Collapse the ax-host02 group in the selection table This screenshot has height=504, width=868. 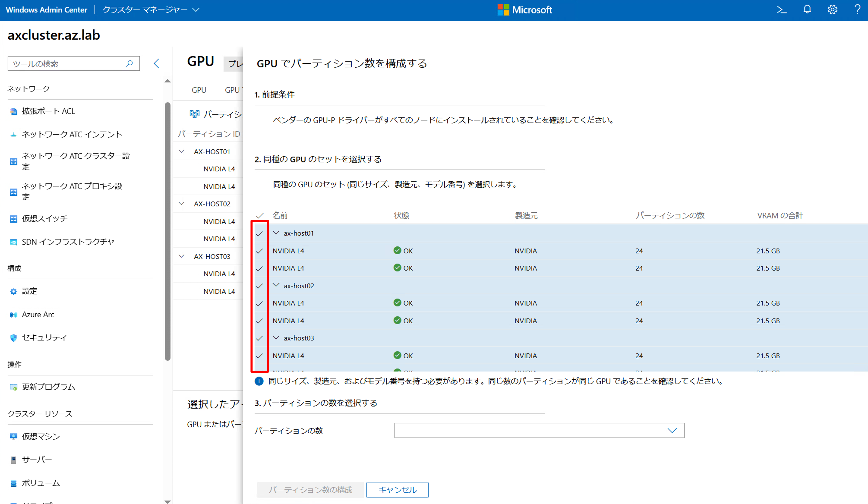coord(276,285)
